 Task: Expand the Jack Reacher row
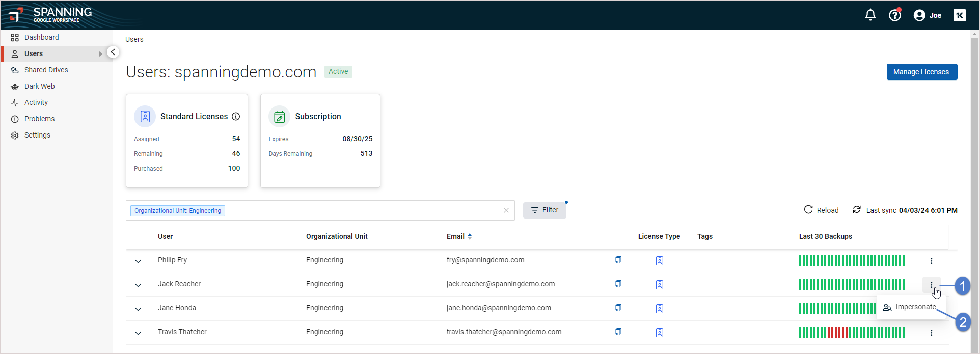[138, 285]
